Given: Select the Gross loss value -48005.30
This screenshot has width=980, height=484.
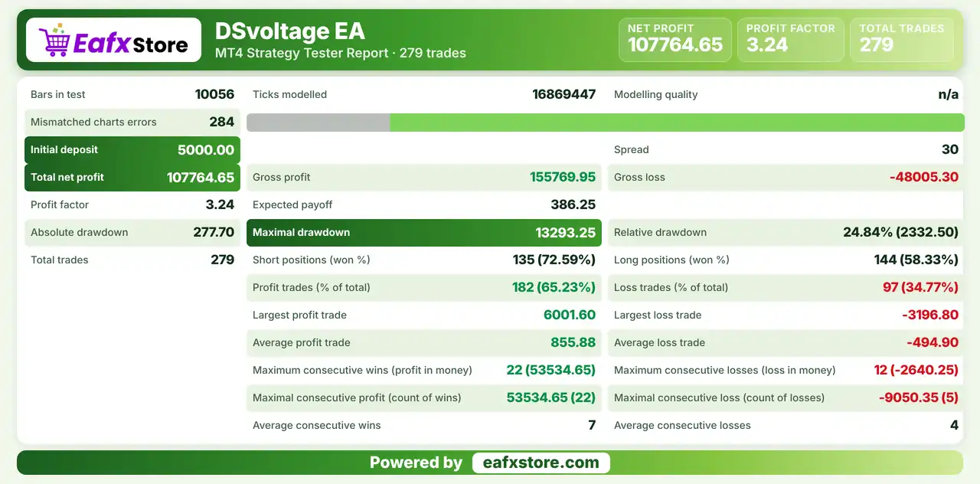Looking at the screenshot, I should pyautogui.click(x=924, y=178).
